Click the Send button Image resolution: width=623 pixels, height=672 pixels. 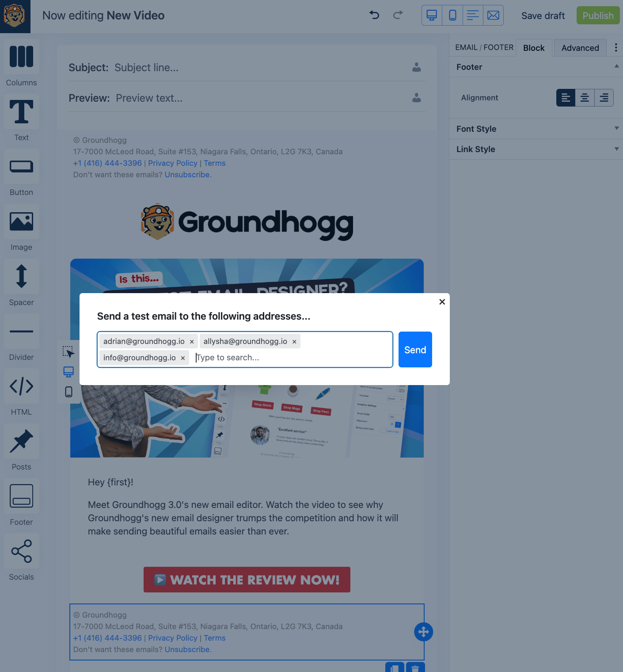click(415, 349)
